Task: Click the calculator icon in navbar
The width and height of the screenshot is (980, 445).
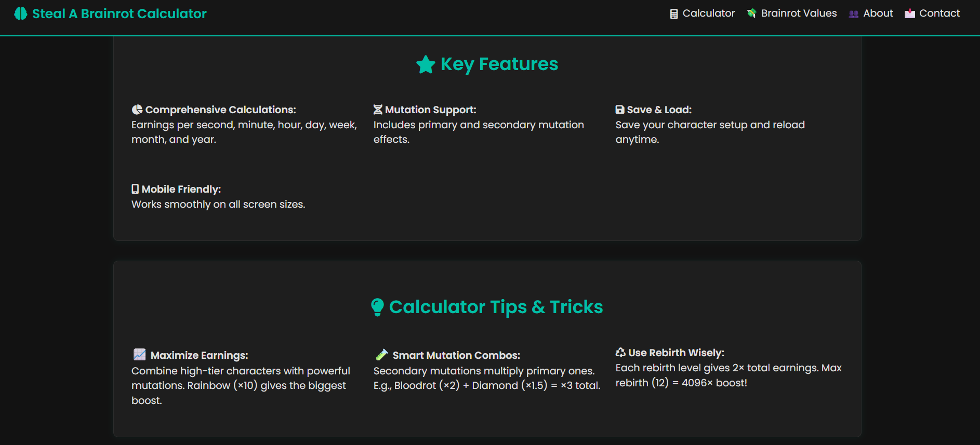Action: [674, 14]
